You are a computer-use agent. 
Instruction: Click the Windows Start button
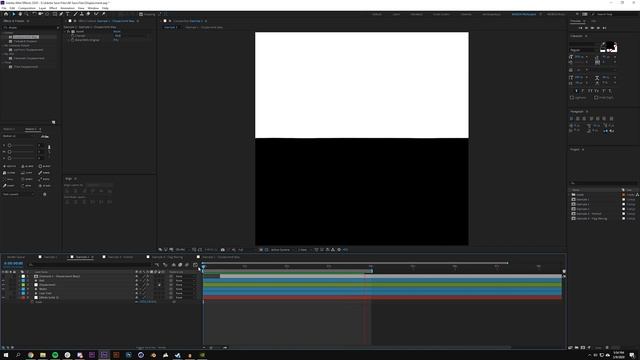click(6, 355)
